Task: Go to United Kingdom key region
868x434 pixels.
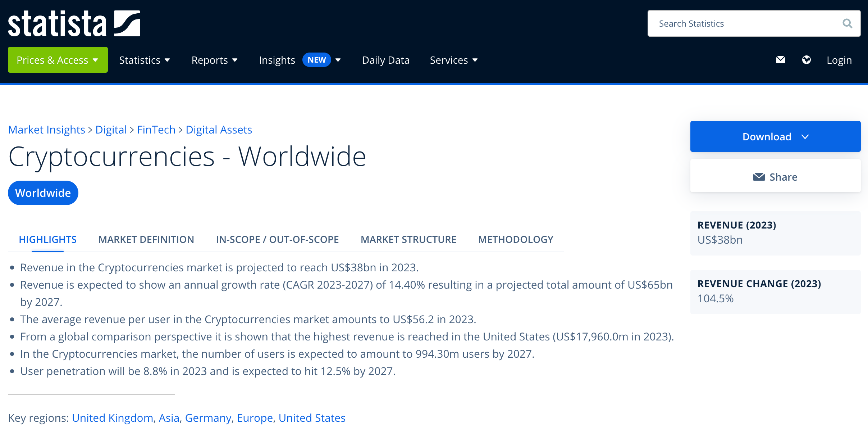Action: pos(112,418)
